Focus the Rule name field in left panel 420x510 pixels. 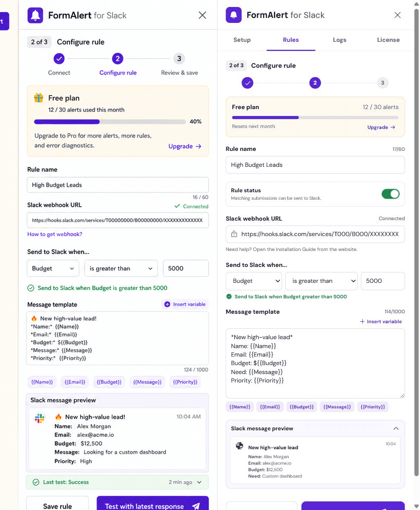[117, 185]
